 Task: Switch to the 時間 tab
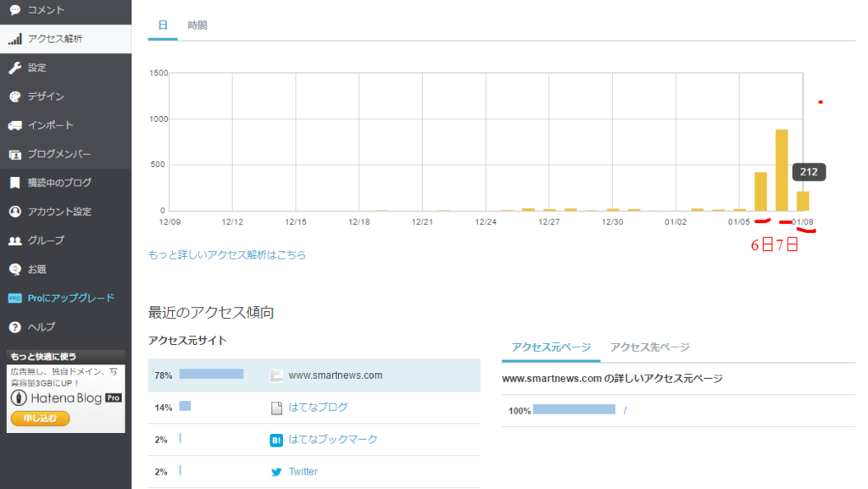coord(197,25)
